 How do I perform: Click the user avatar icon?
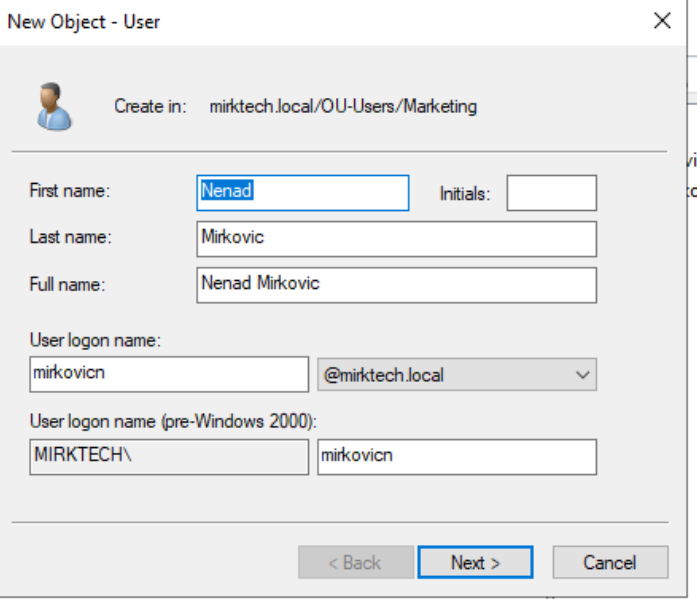[x=54, y=106]
